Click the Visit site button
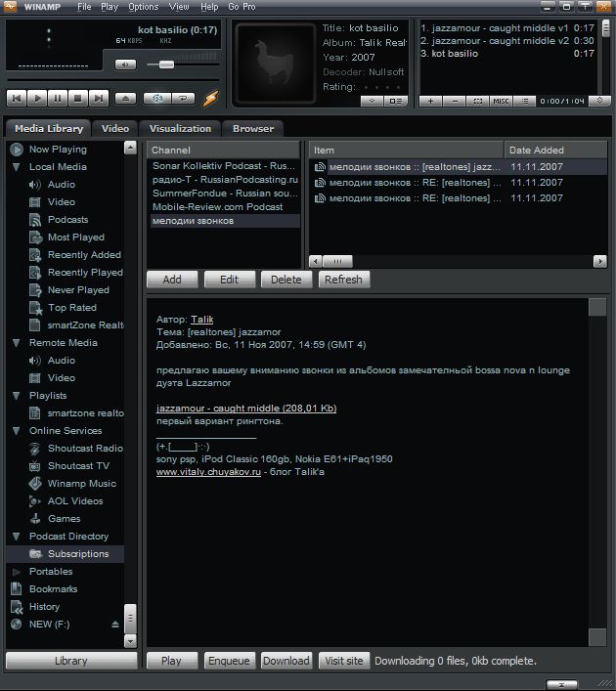616x691 pixels. (x=344, y=661)
